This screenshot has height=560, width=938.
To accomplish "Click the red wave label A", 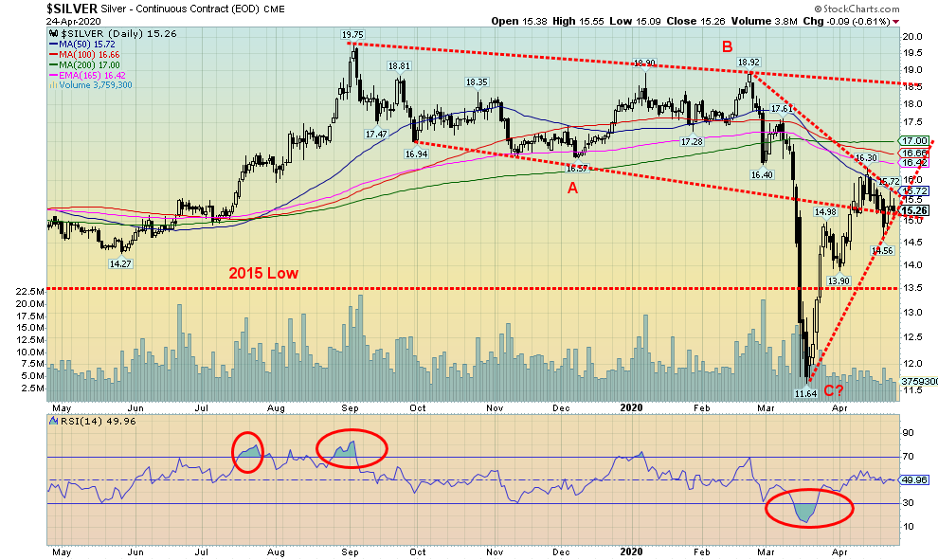I will click(x=571, y=188).
